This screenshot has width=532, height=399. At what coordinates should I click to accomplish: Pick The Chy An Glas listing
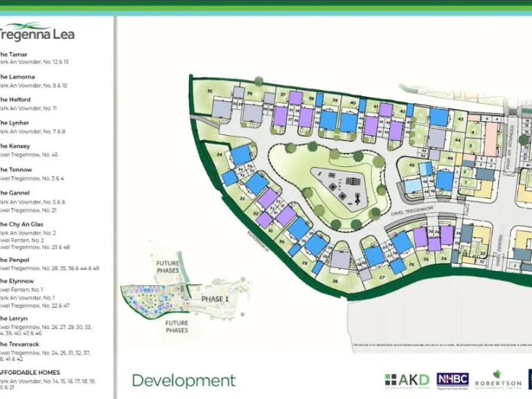tap(21, 224)
